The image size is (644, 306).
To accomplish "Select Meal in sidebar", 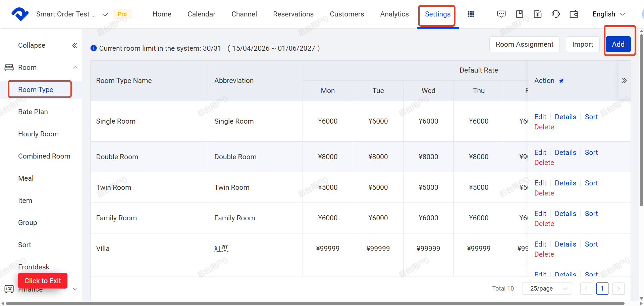I will (26, 178).
